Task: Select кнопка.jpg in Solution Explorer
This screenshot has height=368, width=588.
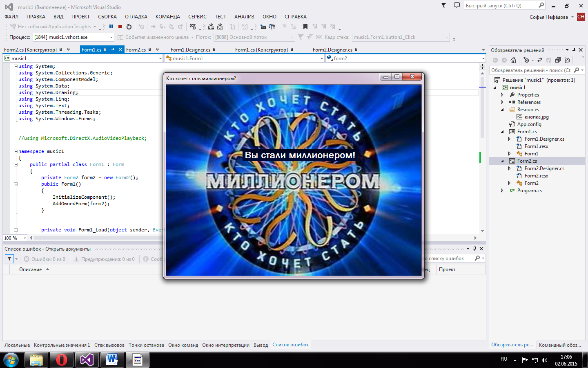Action: 537,117
